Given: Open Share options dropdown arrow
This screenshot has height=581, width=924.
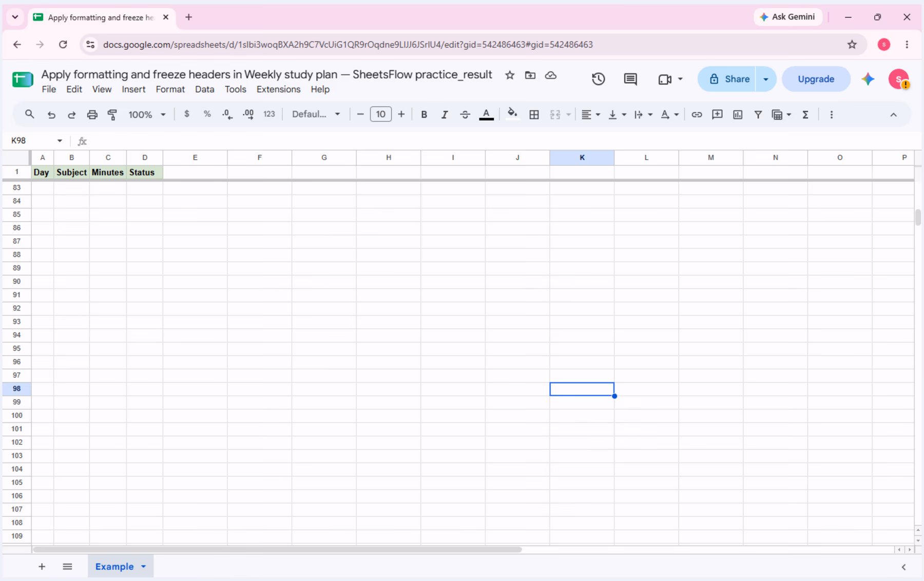Looking at the screenshot, I should 766,79.
